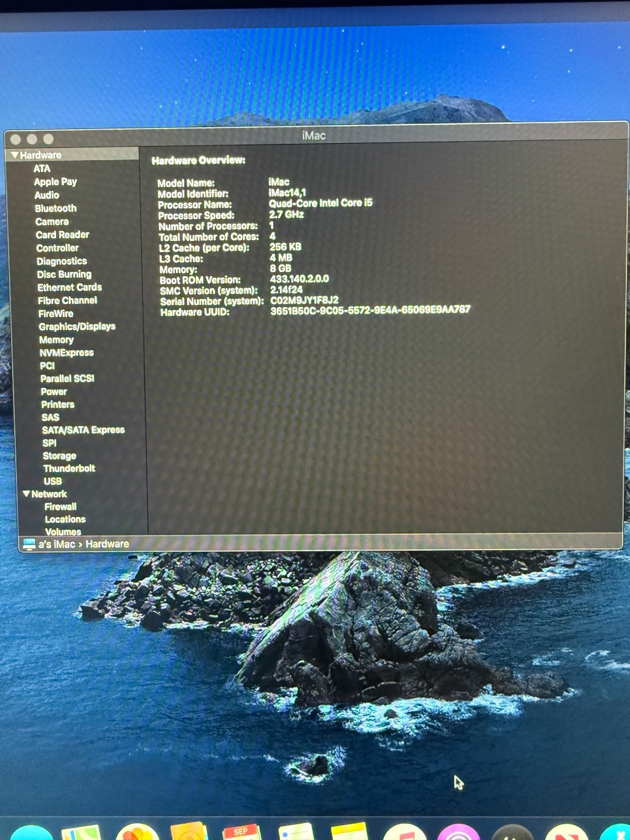The height and width of the screenshot is (840, 630).
Task: Click the L3 cache value "4 MB"
Action: 281,258
